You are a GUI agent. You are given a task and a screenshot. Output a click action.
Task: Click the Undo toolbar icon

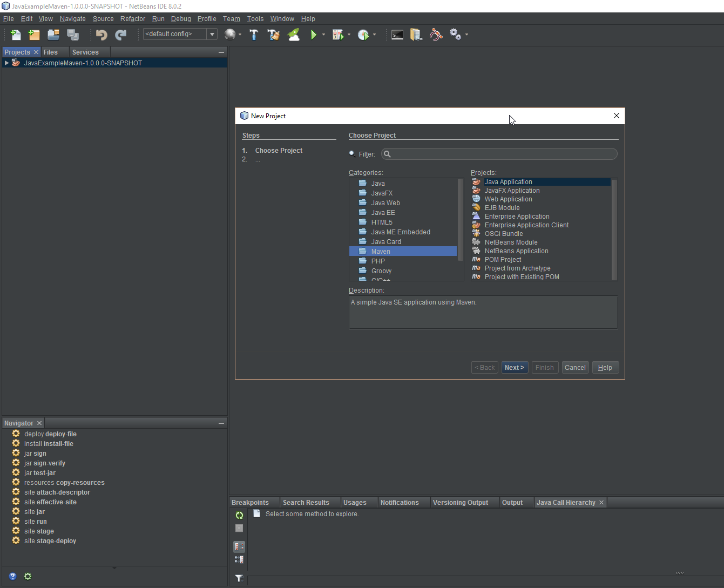coord(101,35)
